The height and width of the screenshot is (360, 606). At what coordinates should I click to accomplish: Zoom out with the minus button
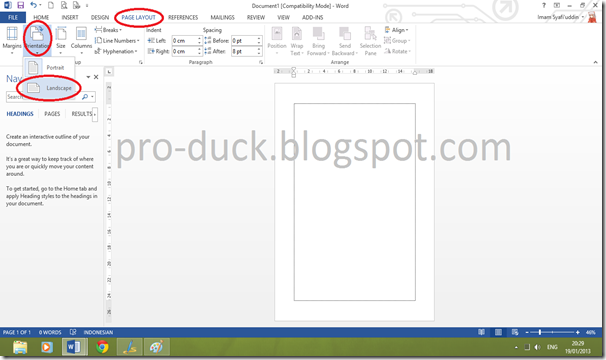pyautogui.click(x=527, y=332)
